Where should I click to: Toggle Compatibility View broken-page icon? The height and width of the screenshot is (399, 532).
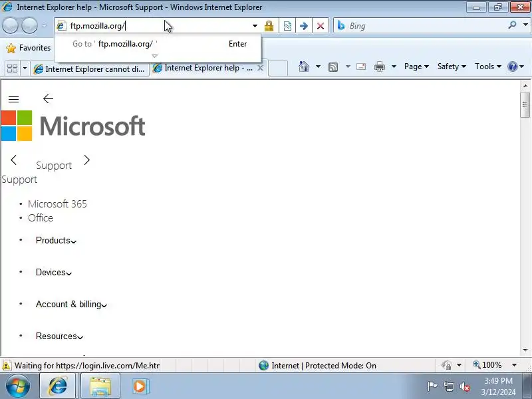click(287, 26)
